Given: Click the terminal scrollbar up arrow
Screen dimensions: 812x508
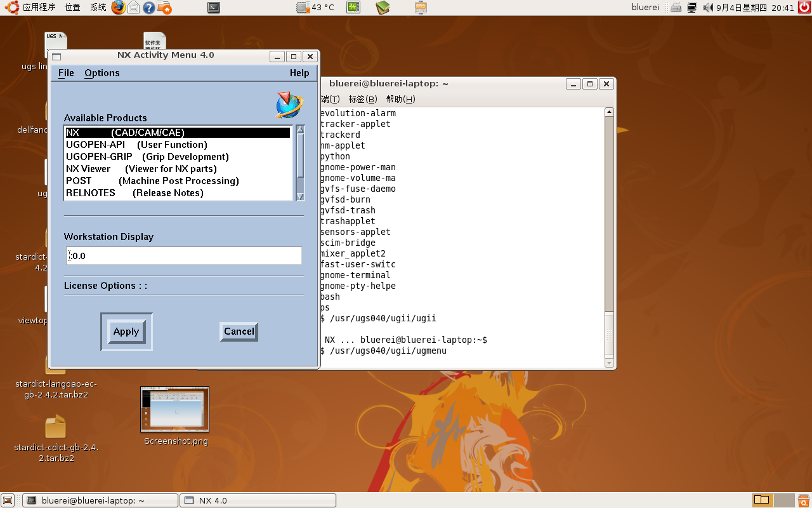Looking at the screenshot, I should 610,112.
